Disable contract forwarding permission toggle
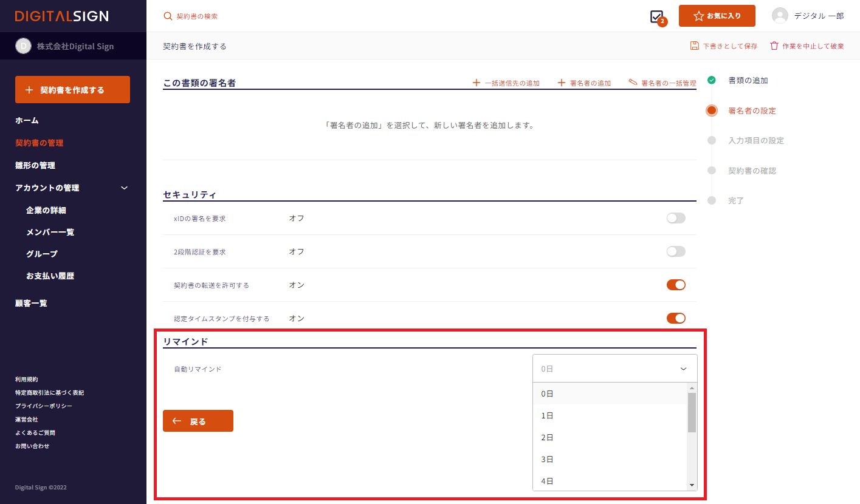The image size is (860, 504). [675, 285]
